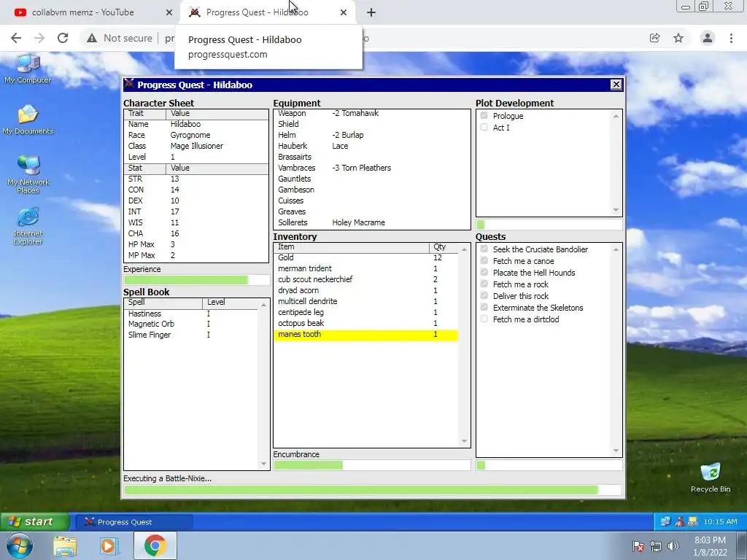Click Inventory scroll up arrow
This screenshot has width=747, height=560.
pyautogui.click(x=464, y=249)
